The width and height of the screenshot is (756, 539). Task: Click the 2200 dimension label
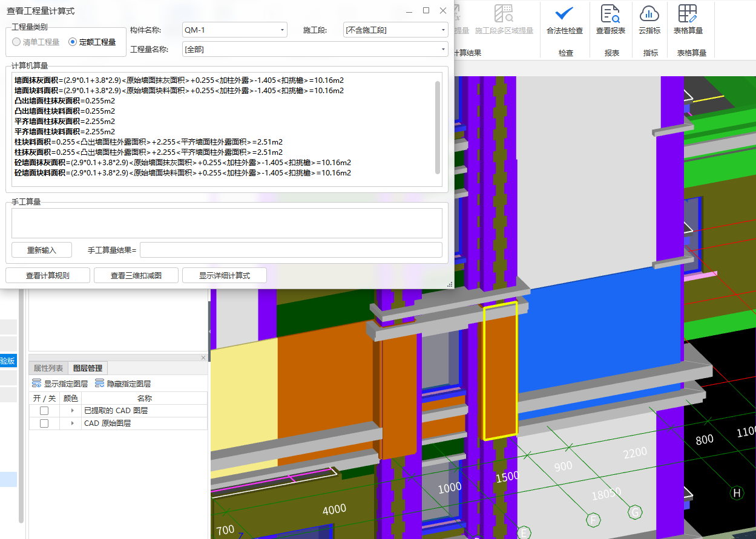click(x=635, y=453)
